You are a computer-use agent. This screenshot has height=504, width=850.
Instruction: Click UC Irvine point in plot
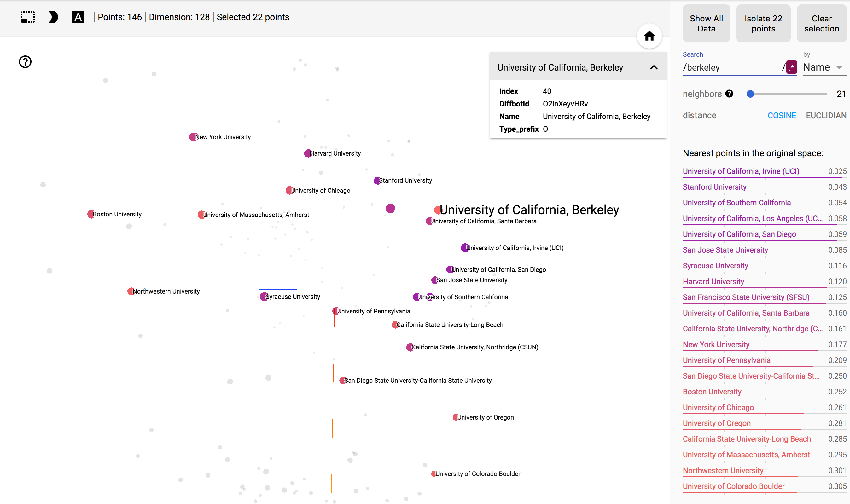[465, 248]
